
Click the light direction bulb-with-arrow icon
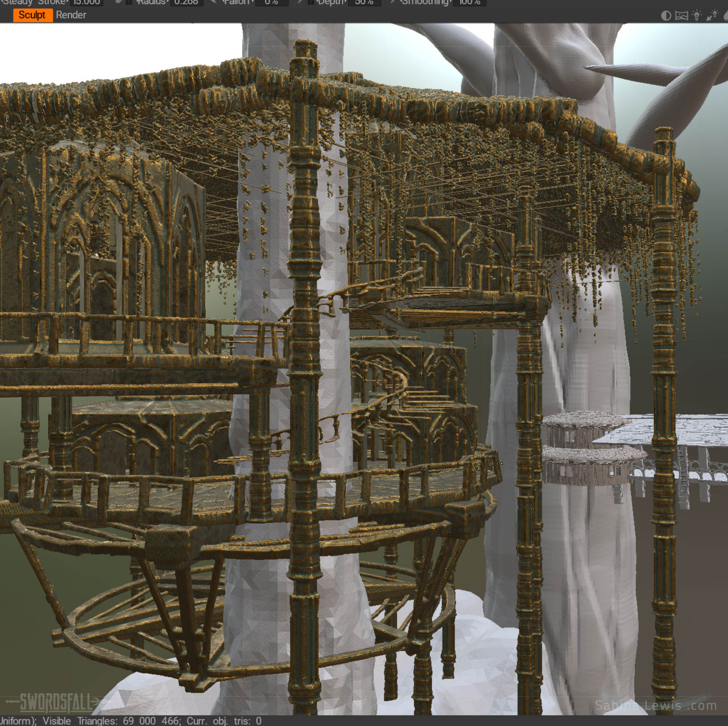click(x=712, y=16)
